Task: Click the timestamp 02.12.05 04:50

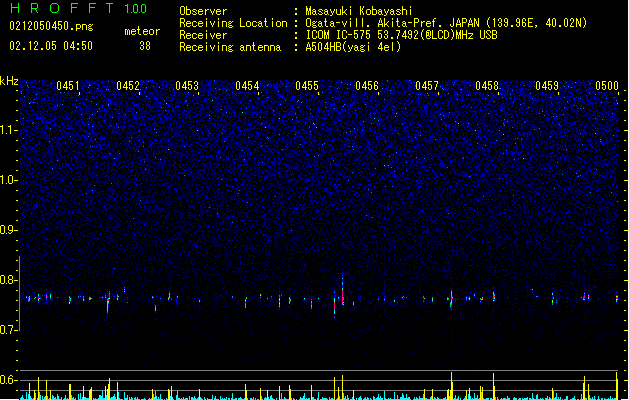Action: [51, 46]
